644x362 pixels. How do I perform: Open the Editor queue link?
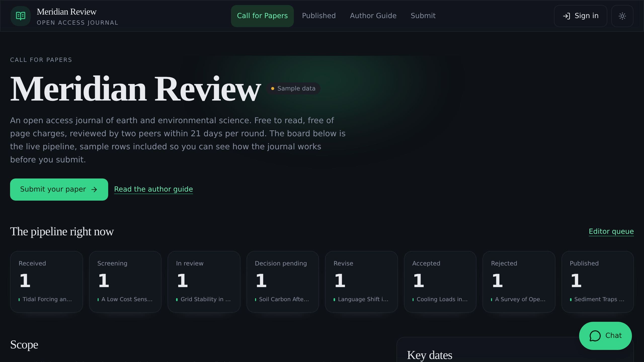611,231
